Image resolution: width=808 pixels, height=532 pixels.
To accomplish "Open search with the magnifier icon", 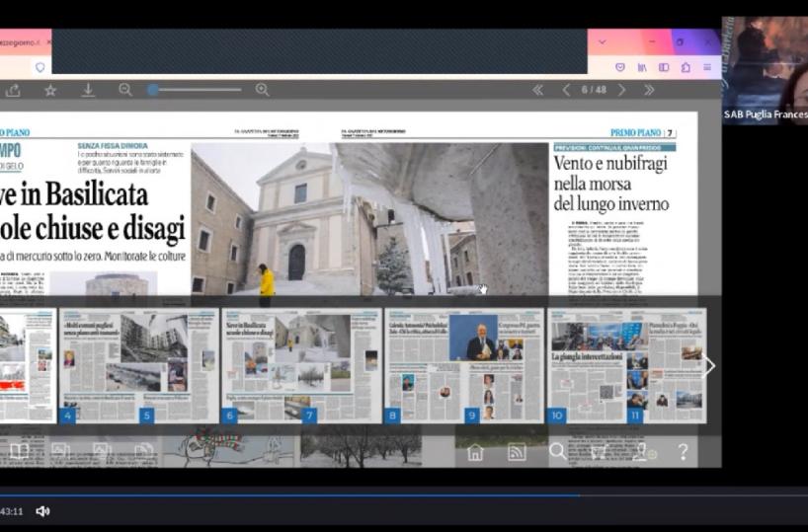I will point(557,451).
